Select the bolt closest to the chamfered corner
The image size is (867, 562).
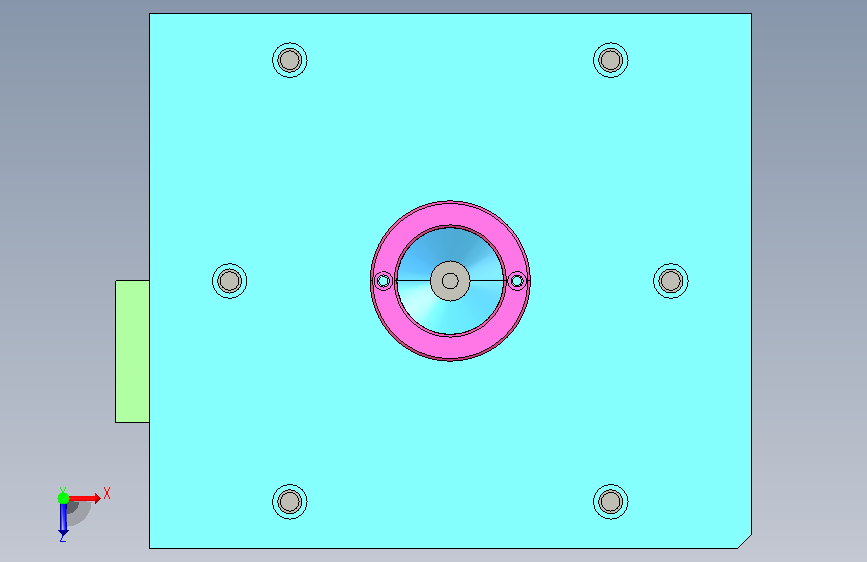[610, 502]
